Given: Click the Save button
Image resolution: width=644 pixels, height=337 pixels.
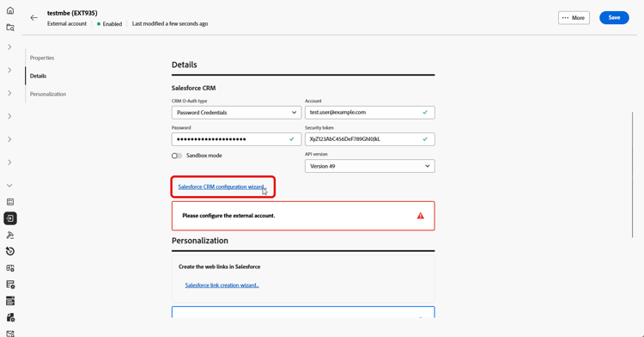Looking at the screenshot, I should 614,18.
